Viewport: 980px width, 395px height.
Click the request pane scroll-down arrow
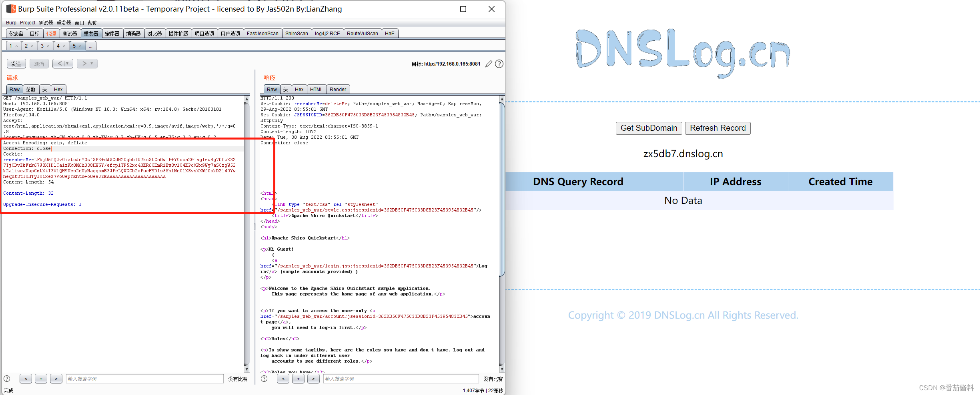pyautogui.click(x=247, y=369)
